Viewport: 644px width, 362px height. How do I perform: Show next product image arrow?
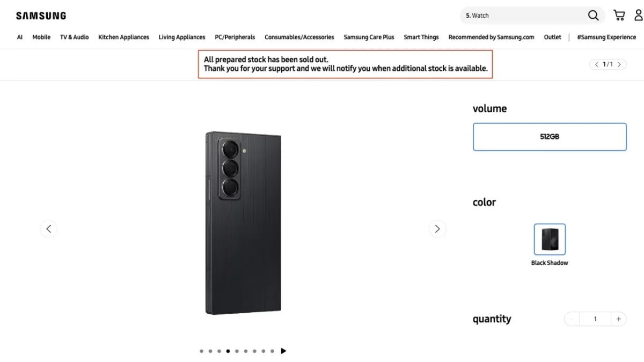437,229
